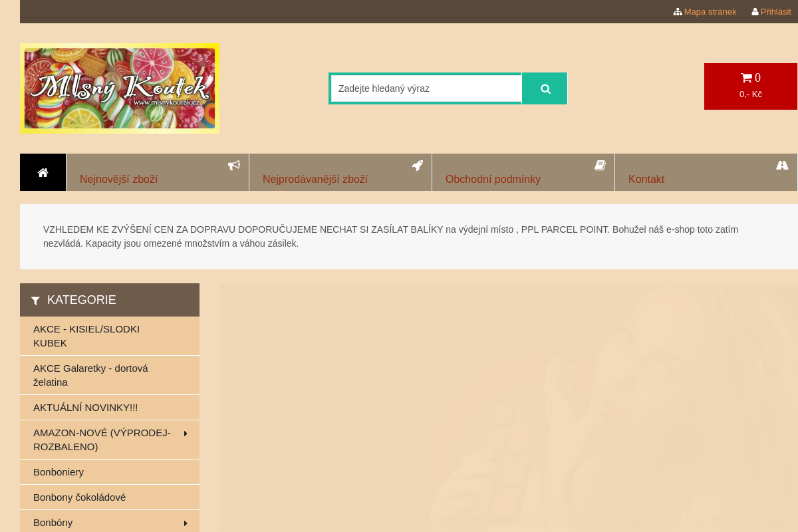798x532 pixels.
Task: Open the Obchodní podmínky menu item
Action: [523, 172]
